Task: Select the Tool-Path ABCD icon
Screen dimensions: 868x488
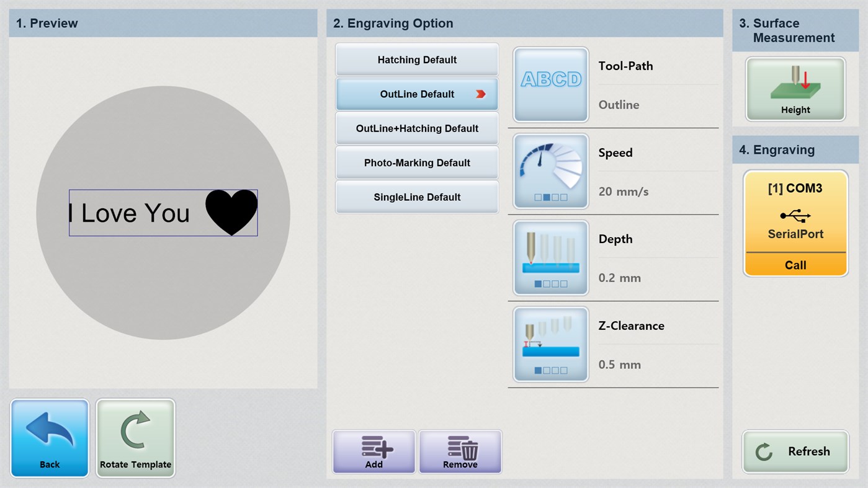Action: tap(550, 84)
